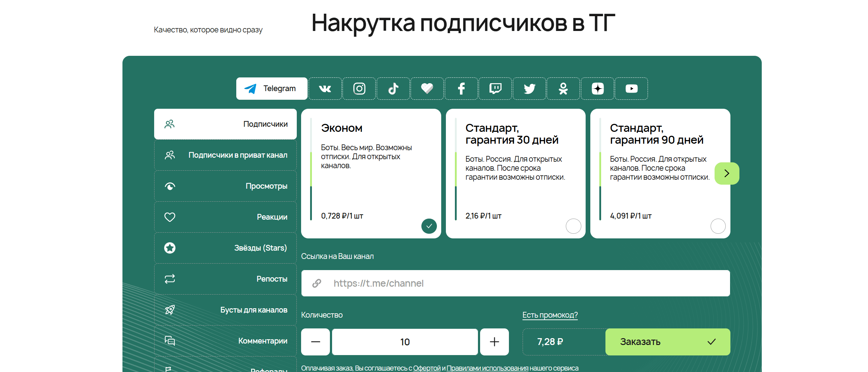Open the Есть промокод? link
Screen dimensions: 868x372
[x=550, y=315]
